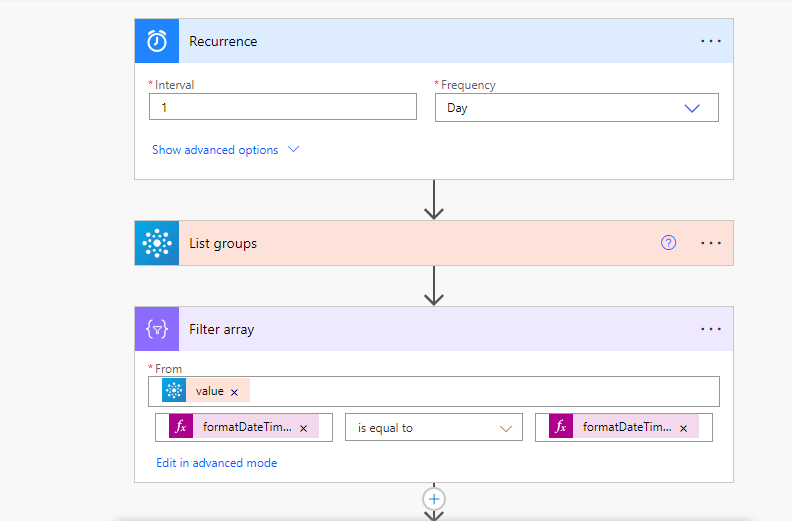This screenshot has width=792, height=521.
Task: Click the Filter array funnel icon
Action: (x=157, y=329)
